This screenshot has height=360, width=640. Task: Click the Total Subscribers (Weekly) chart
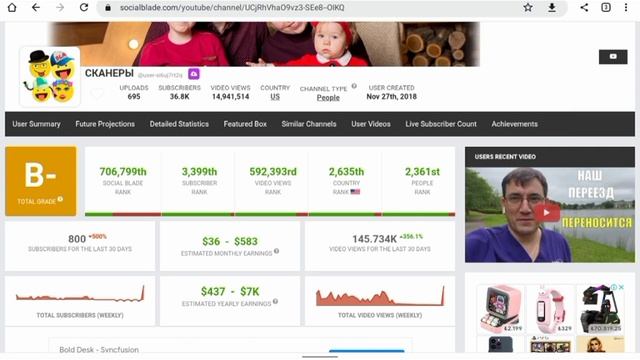click(80, 294)
